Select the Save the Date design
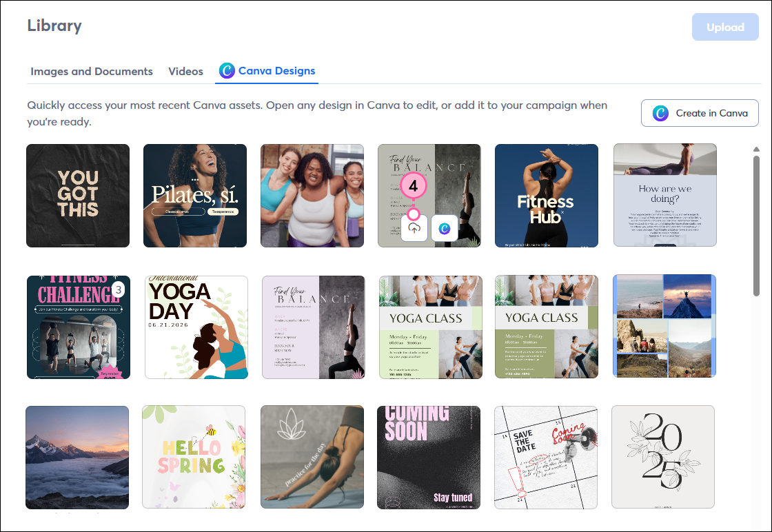772x532 pixels. click(545, 457)
